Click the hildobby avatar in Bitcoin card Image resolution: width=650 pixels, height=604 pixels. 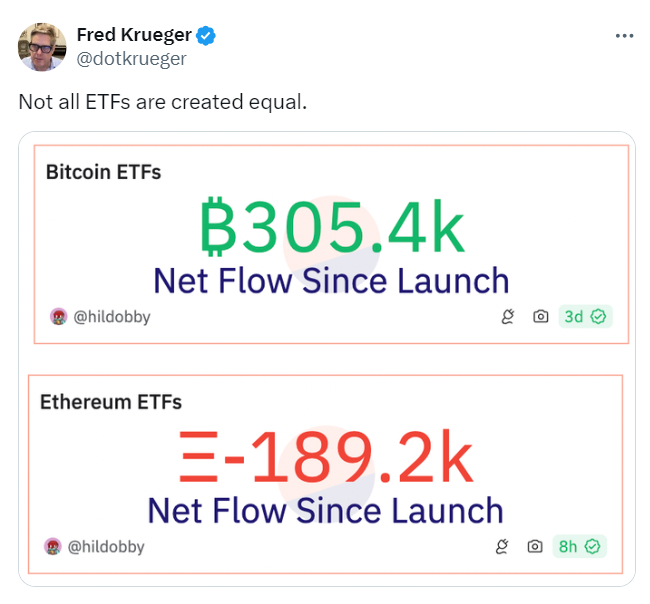click(58, 317)
